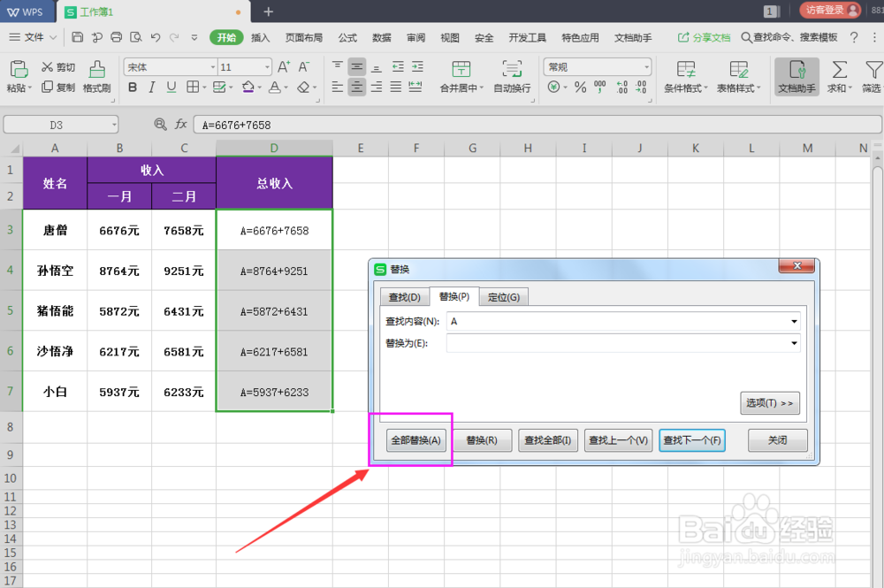Click 查找全部(I) find all button
Image resolution: width=884 pixels, height=588 pixels.
(548, 440)
